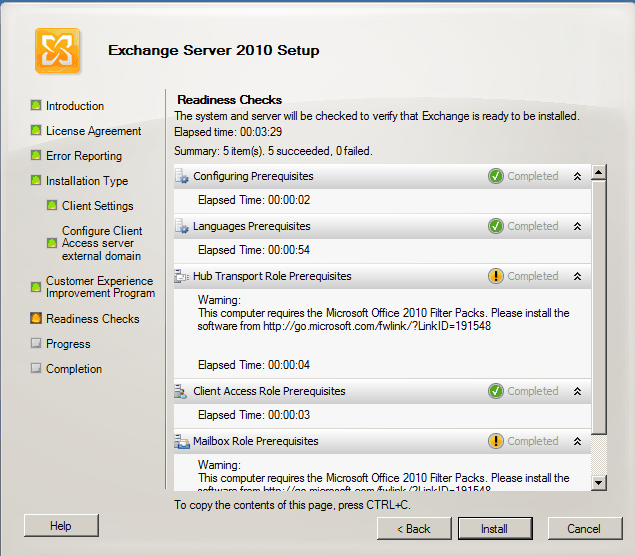635x556 pixels.
Task: Click green checkmark status for Client Access Role
Action: [496, 391]
